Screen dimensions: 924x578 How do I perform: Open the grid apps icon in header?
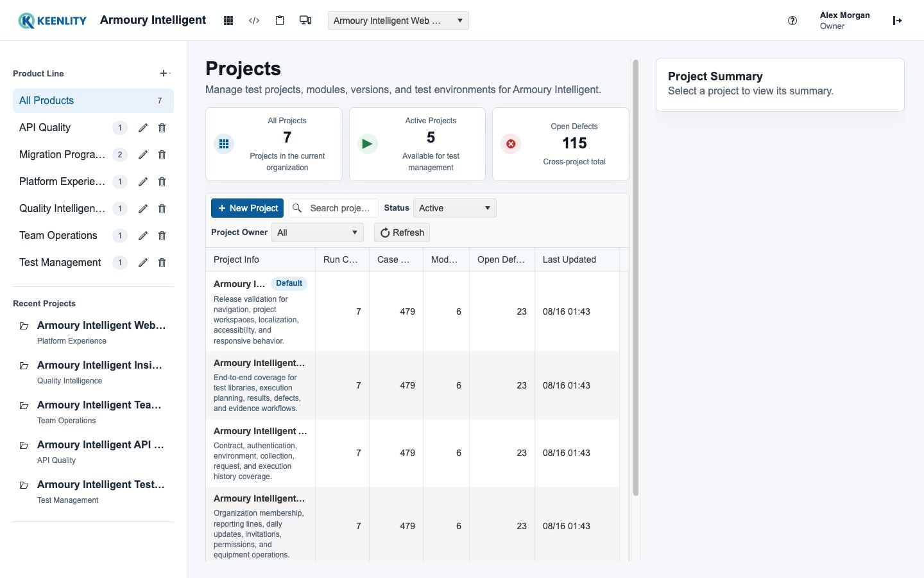pos(228,21)
